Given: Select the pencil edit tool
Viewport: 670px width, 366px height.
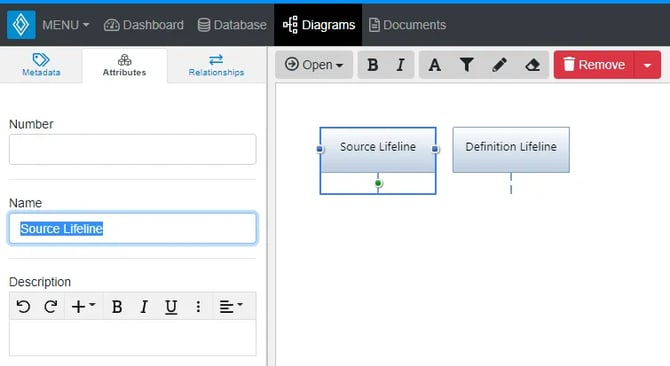Looking at the screenshot, I should [x=499, y=64].
